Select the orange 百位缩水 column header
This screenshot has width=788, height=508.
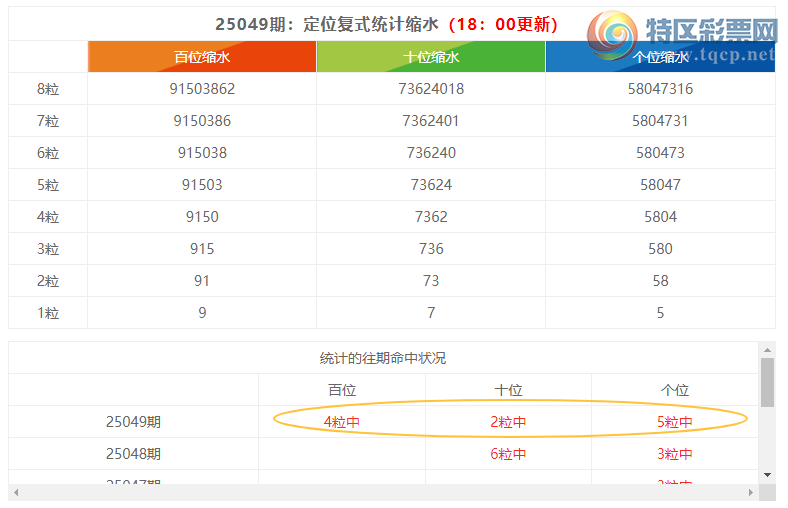(202, 57)
